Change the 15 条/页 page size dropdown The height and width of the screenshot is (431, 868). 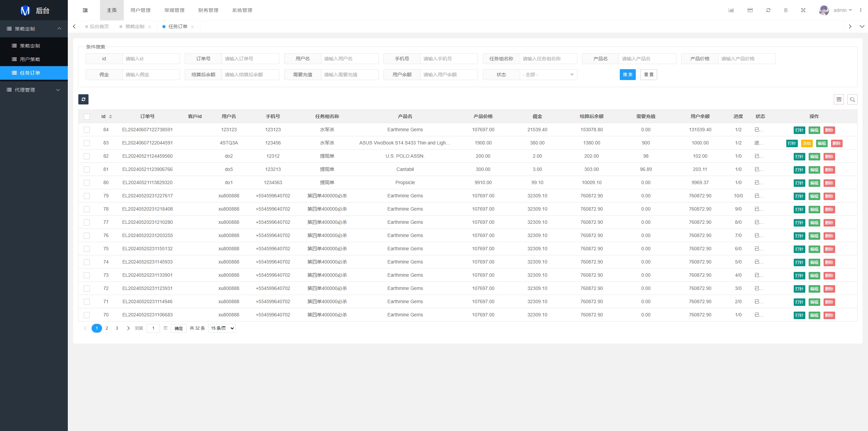click(222, 328)
